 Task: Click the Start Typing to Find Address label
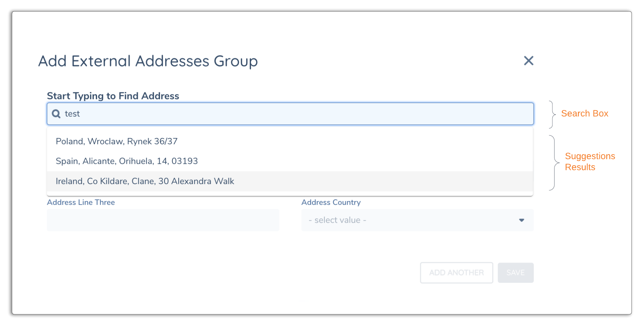click(113, 96)
